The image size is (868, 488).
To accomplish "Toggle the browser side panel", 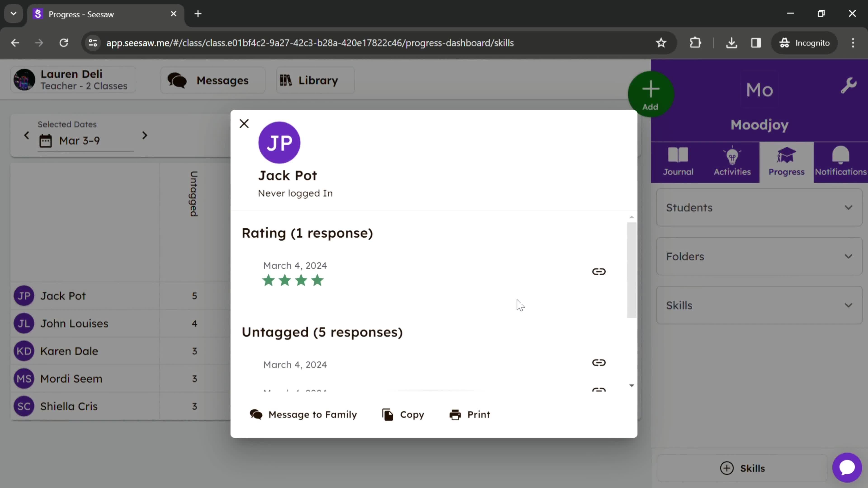I will 756,43.
